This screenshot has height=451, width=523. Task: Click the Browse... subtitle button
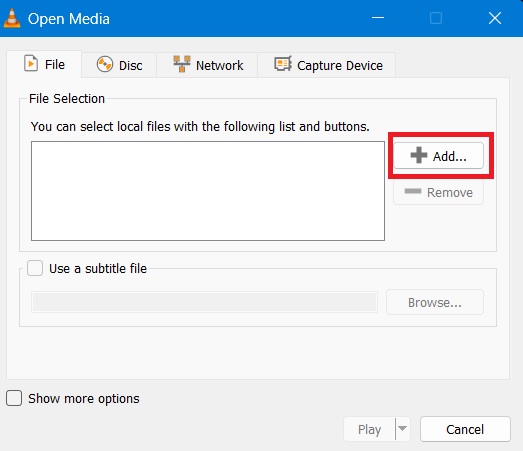pos(435,302)
